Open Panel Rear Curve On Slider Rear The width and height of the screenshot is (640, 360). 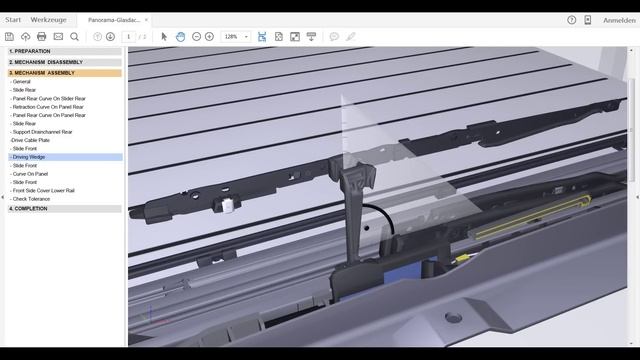point(49,98)
